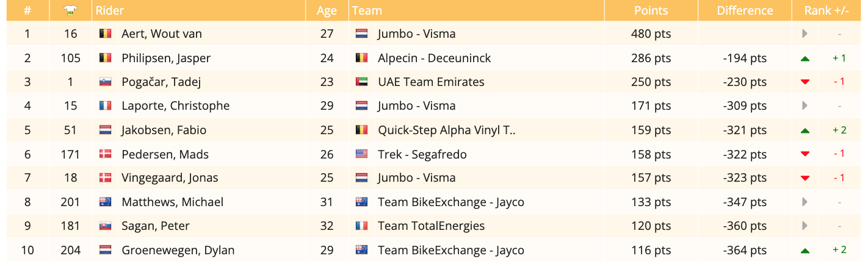The width and height of the screenshot is (868, 261).
Task: Open rider page for Philipsen, Jasper
Action: coord(166,59)
